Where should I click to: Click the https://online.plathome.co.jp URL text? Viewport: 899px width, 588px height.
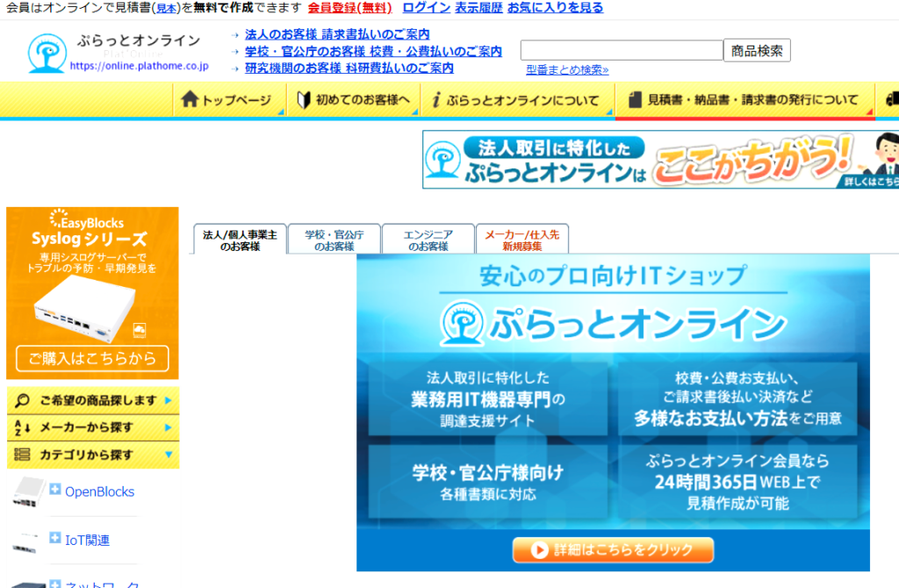point(140,66)
